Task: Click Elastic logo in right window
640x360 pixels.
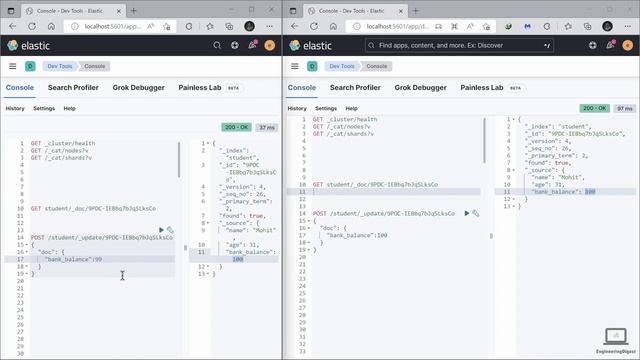Action: 311,45
